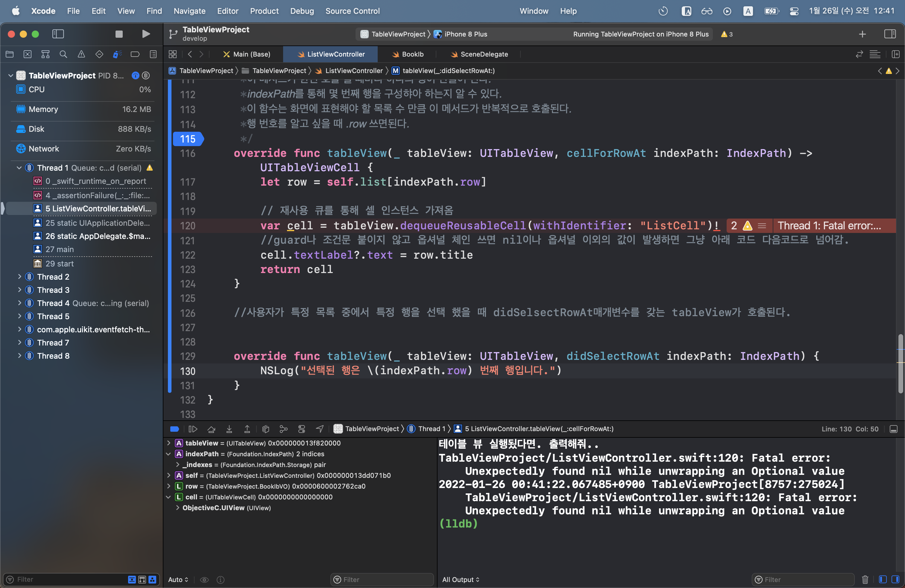Click the Stop button in toolbar
905x588 pixels.
119,34
